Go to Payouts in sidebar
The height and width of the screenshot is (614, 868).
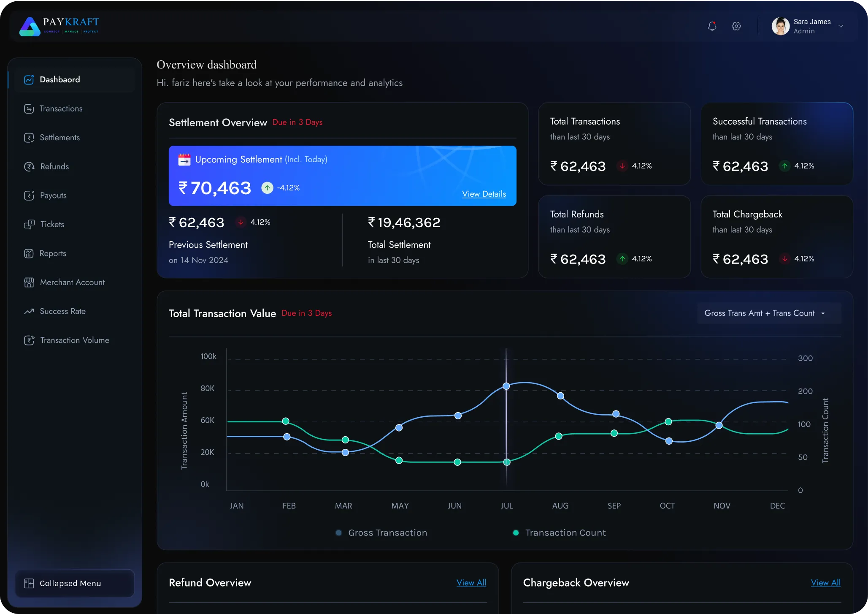click(x=53, y=196)
